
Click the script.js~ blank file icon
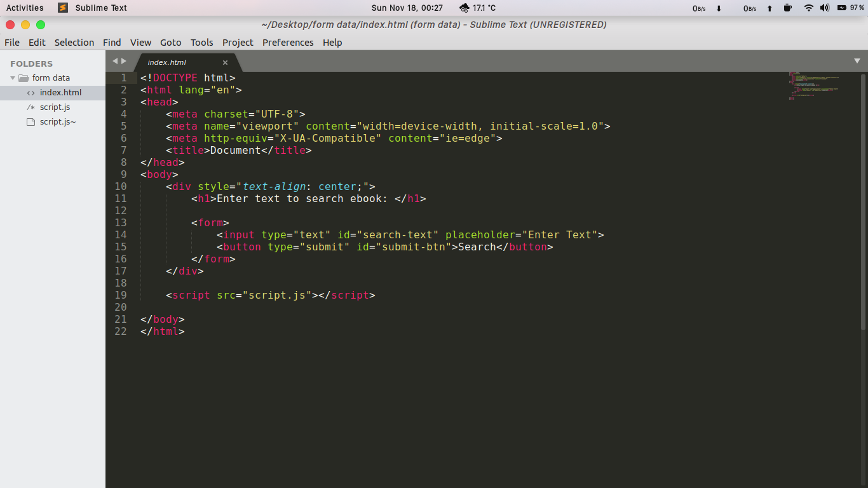click(31, 122)
